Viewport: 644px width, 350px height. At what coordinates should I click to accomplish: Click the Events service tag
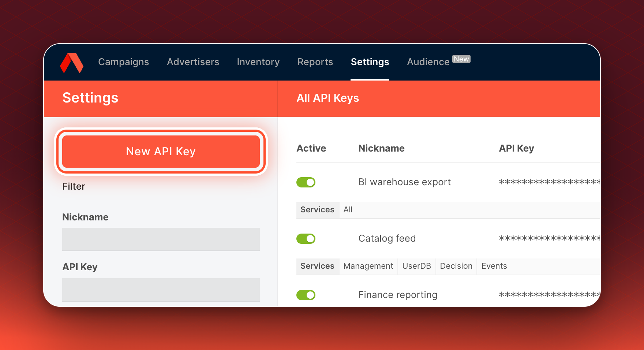[494, 266]
